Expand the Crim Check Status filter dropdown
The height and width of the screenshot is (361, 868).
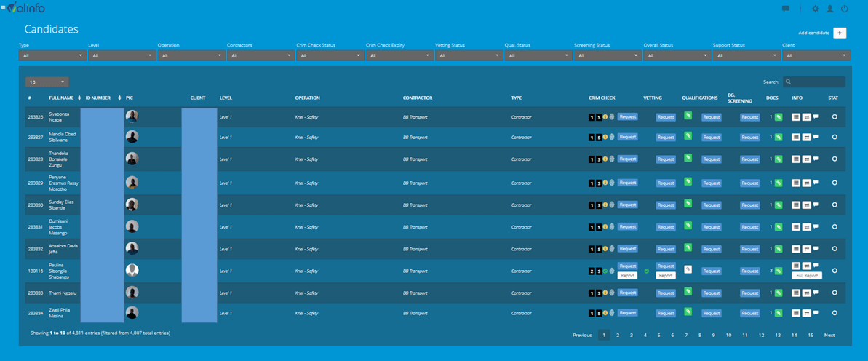coord(329,55)
